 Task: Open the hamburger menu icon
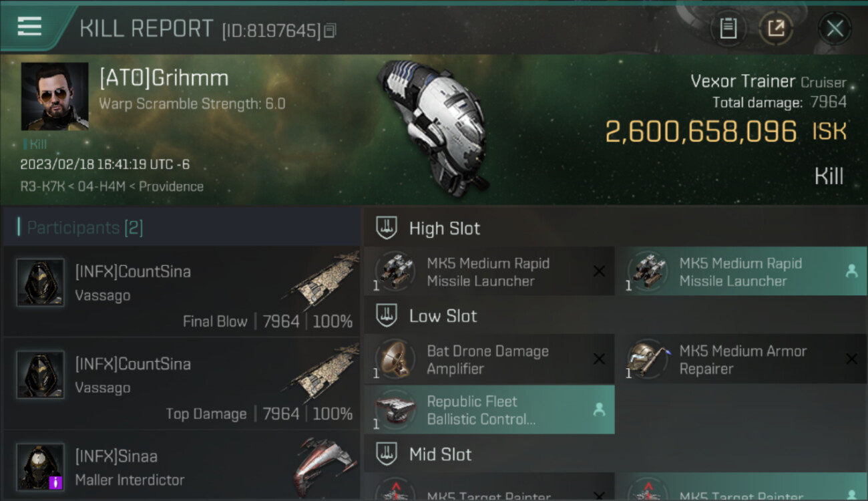click(x=30, y=27)
